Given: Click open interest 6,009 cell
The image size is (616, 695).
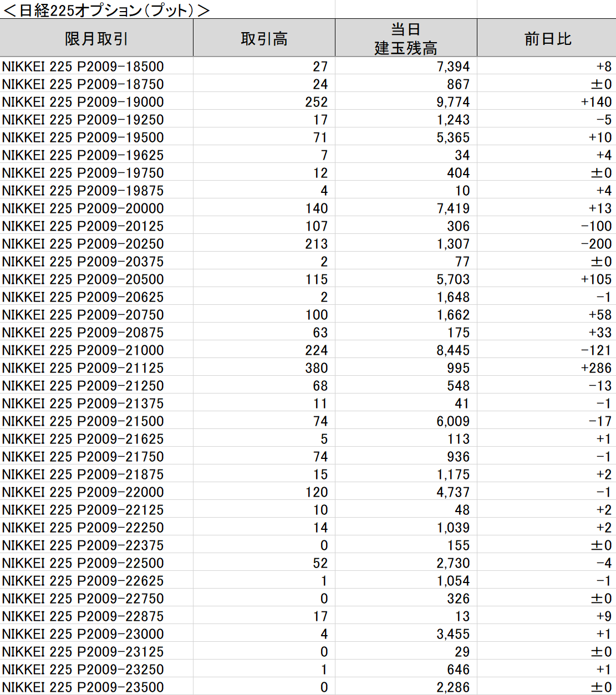Looking at the screenshot, I should (x=406, y=421).
